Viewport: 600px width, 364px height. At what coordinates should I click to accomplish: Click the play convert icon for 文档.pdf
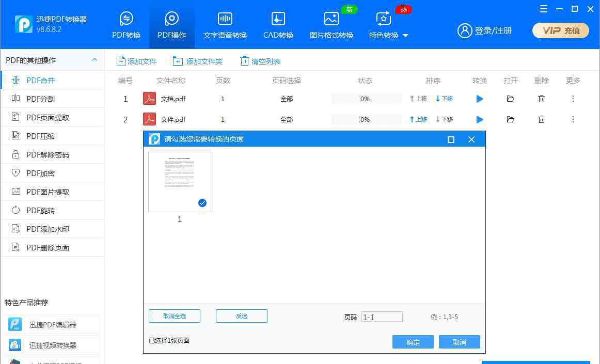coord(480,99)
